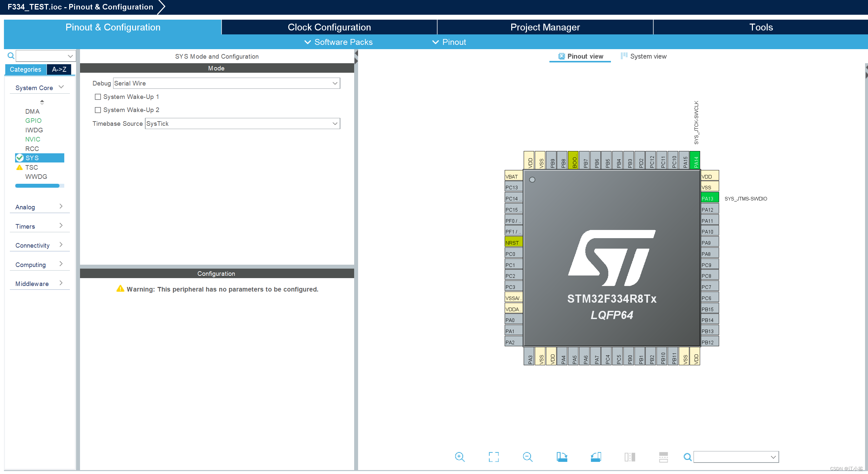Toggle the A->Z categories button
This screenshot has width=868, height=474.
click(x=58, y=69)
